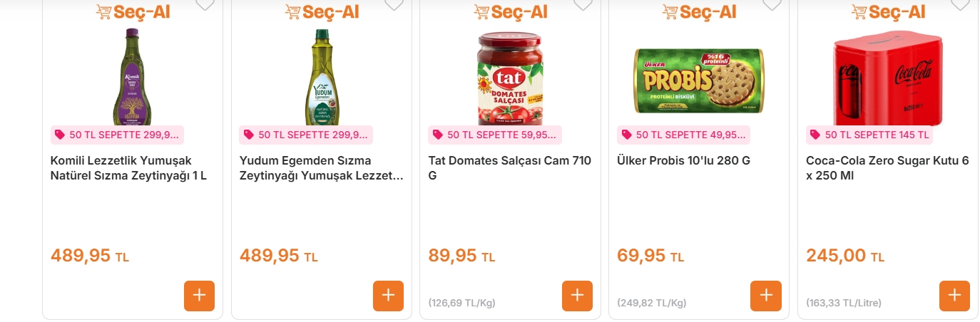Toggle favorite heart on Coca-Cola Zero

960,4
